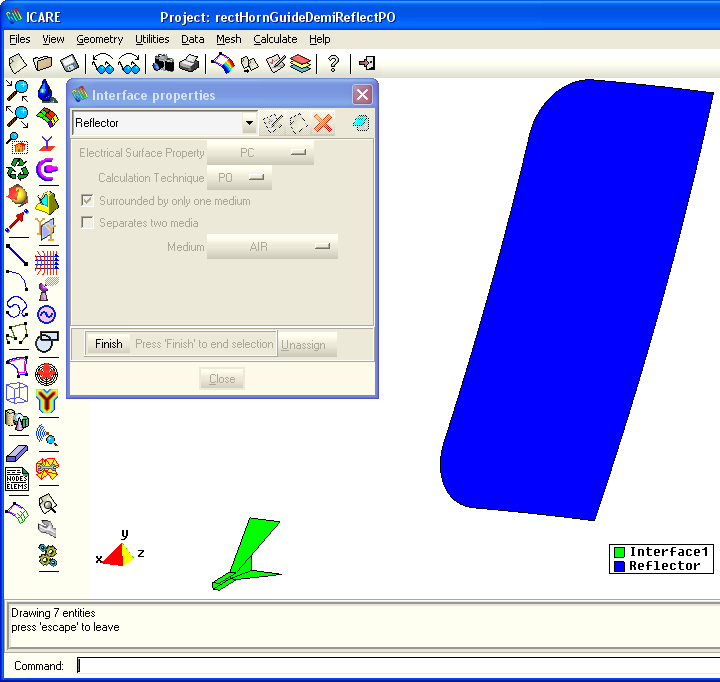
Task: Click the overlapping circle and rectangle icon
Action: tap(47, 341)
